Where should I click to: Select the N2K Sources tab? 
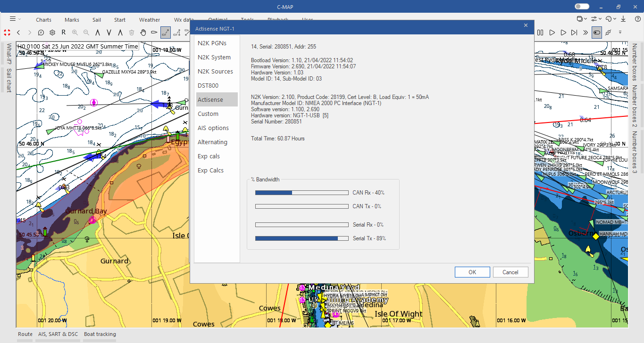click(x=217, y=71)
